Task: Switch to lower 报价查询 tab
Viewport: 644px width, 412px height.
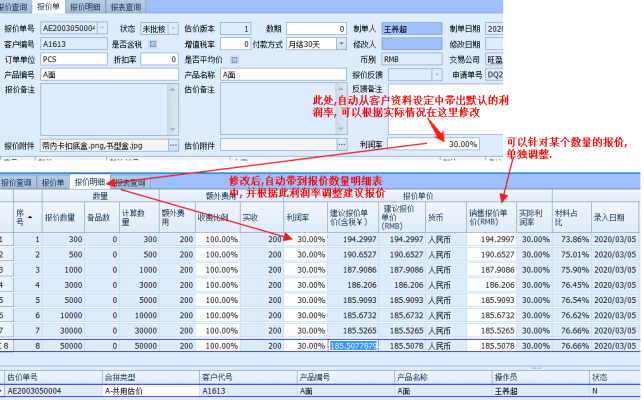Action: click(17, 182)
